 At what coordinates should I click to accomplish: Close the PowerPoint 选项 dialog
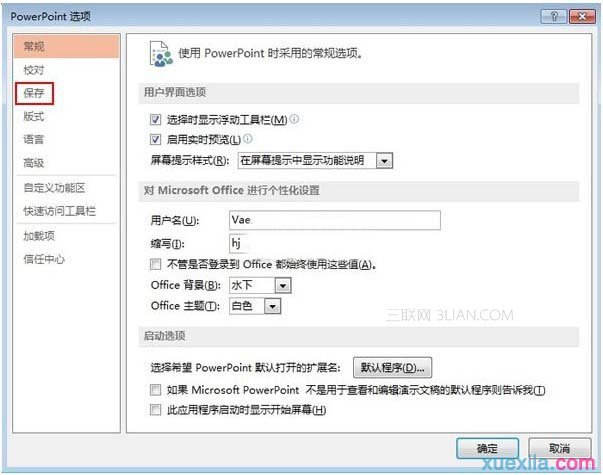click(x=582, y=16)
